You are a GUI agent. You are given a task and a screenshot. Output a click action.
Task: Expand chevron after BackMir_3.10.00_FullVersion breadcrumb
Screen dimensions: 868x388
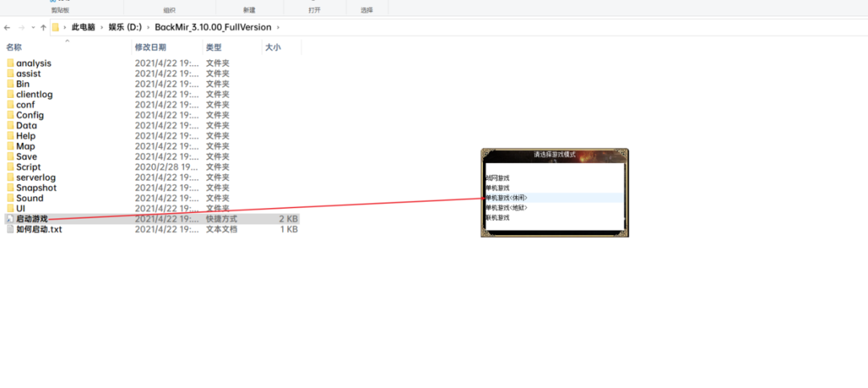(x=278, y=27)
